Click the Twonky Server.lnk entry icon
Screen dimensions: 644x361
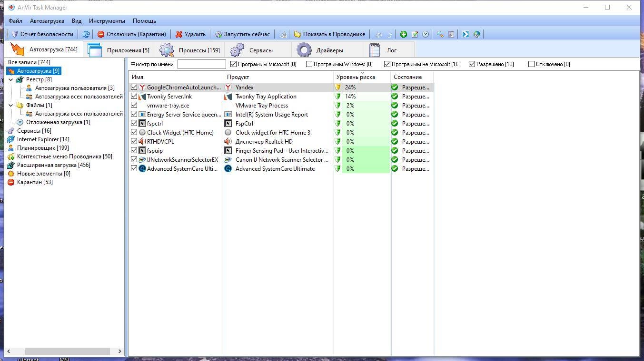click(x=142, y=97)
